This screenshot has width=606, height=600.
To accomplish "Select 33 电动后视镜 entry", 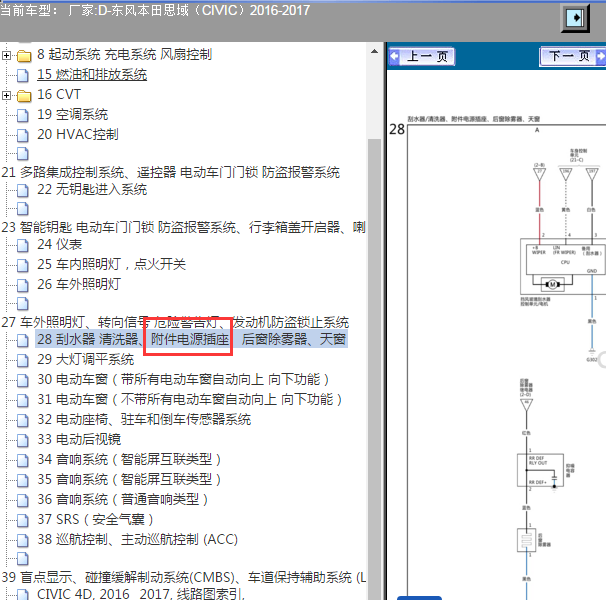I will pos(79,440).
